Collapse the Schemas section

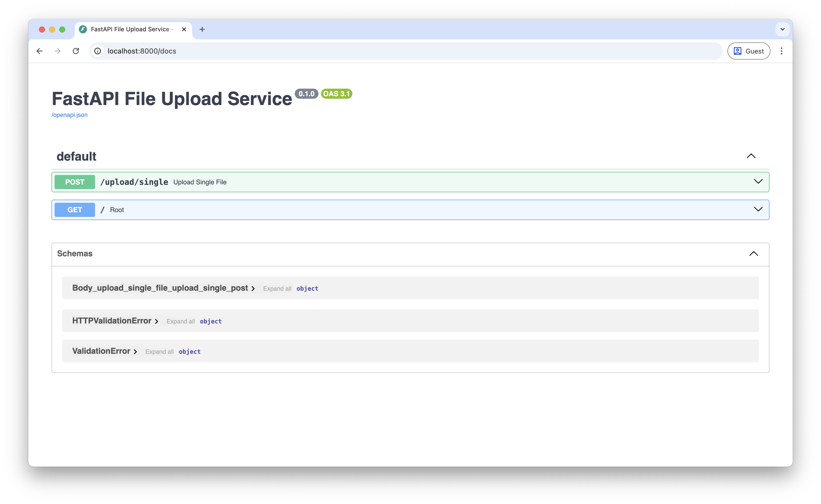[754, 254]
